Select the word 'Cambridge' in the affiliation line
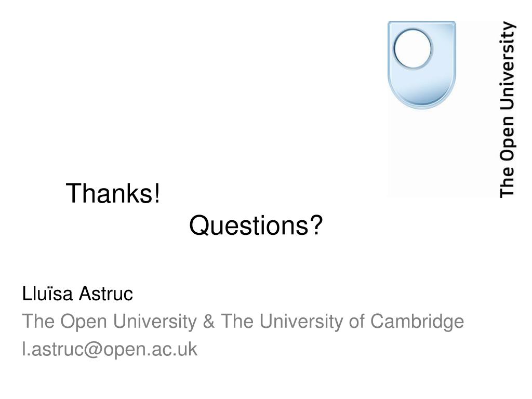The image size is (532, 399). pos(417,321)
